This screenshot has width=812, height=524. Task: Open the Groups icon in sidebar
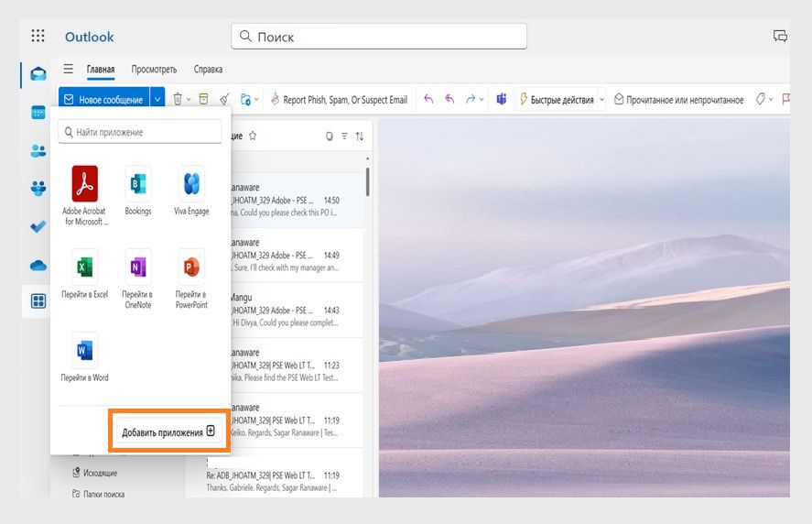pos(38,188)
